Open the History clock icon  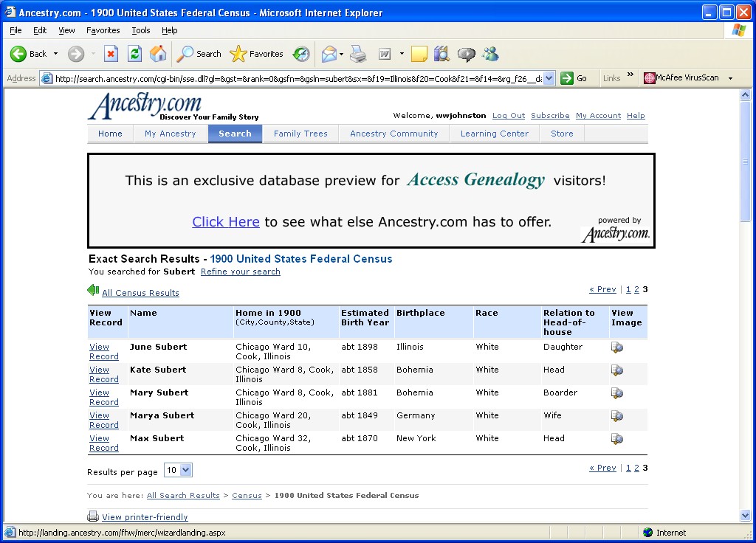301,54
